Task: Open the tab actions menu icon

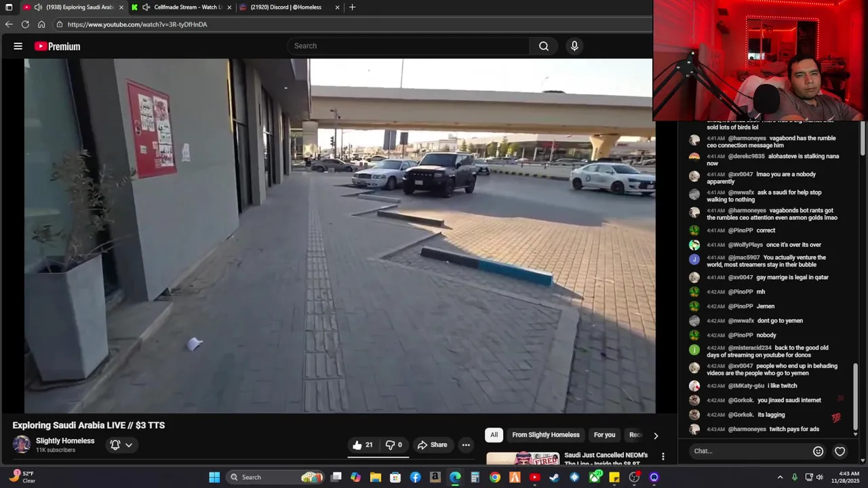Action: (9, 7)
